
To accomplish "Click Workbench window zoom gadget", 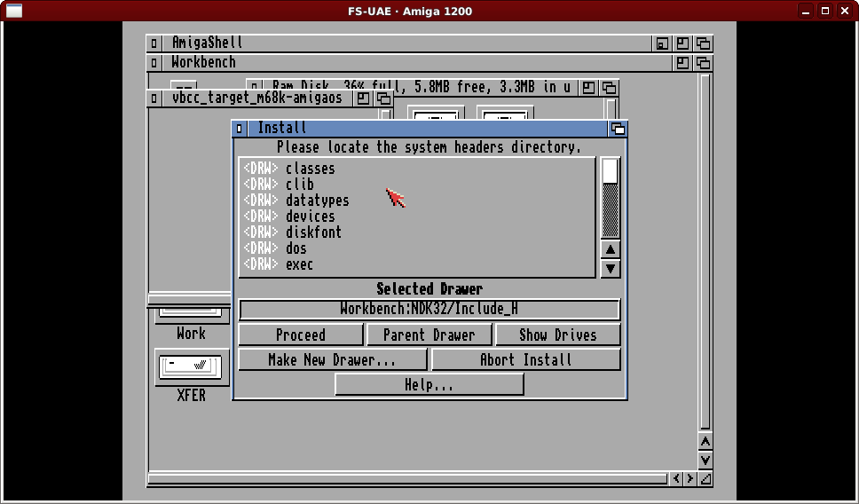I will pyautogui.click(x=682, y=63).
